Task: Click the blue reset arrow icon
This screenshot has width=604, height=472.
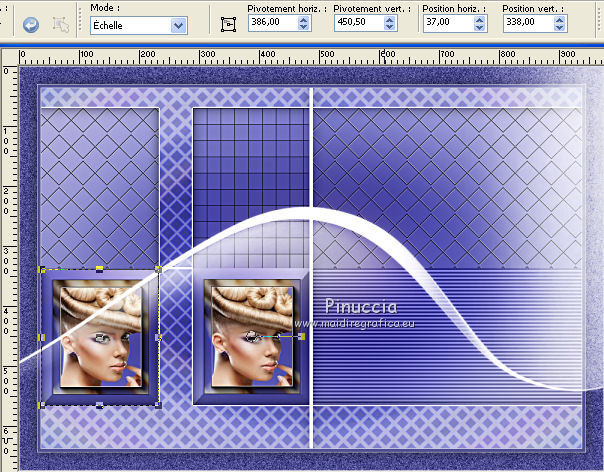Action: click(x=31, y=25)
